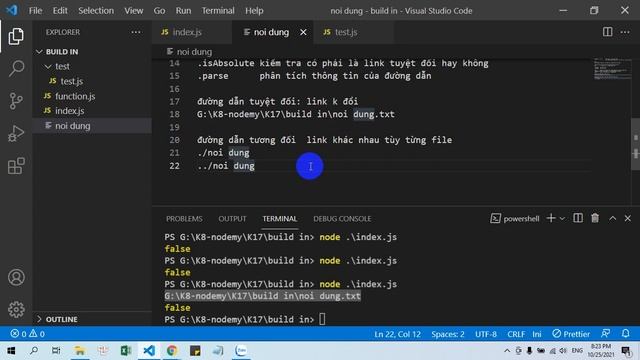The width and height of the screenshot is (640, 360).
Task: Select the Terminal panel tab
Action: click(x=280, y=219)
